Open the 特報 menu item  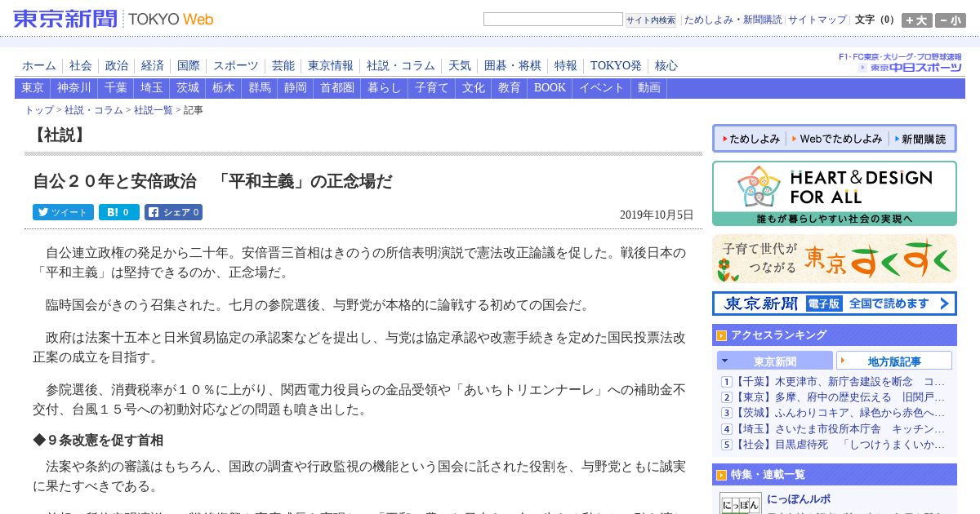pos(566,65)
